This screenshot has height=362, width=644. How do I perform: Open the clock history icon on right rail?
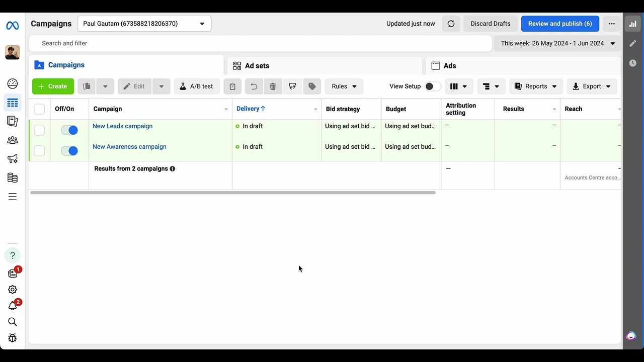633,63
